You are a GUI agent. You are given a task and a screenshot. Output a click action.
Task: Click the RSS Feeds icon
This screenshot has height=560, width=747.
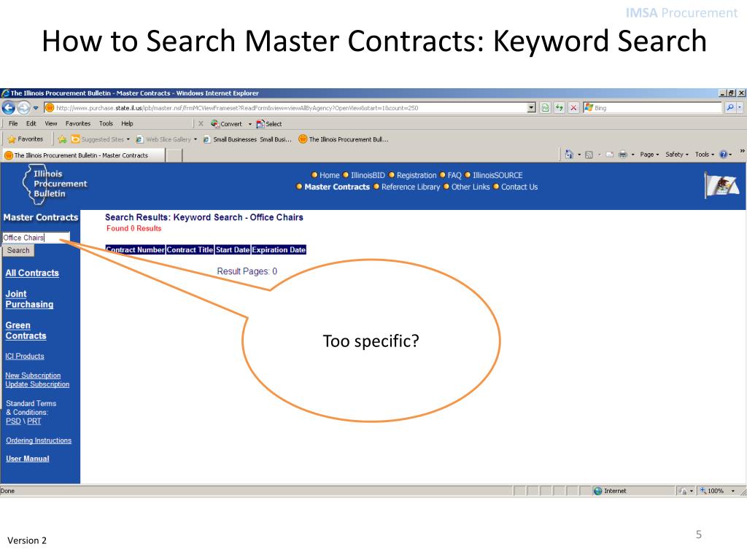click(589, 155)
